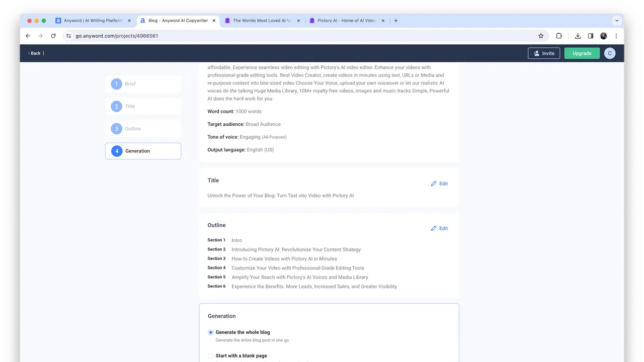644x362 pixels.
Task: Go to step 3 Outline
Action: (x=143, y=129)
